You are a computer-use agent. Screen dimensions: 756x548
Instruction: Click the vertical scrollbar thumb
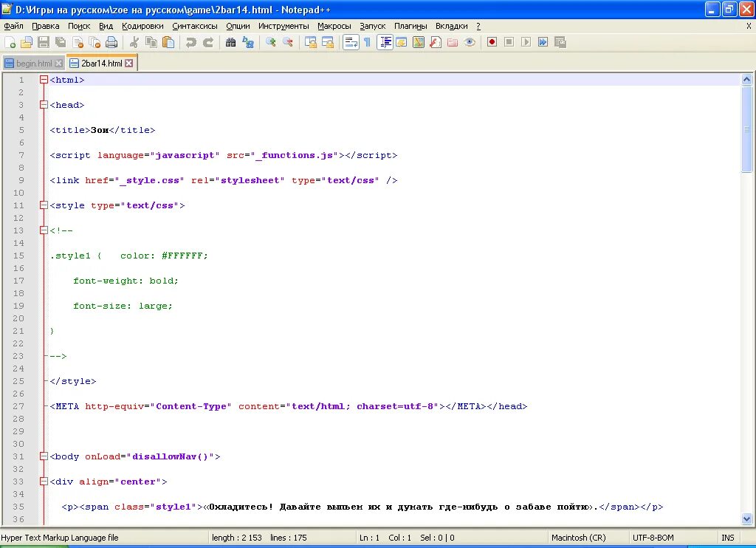(746, 129)
